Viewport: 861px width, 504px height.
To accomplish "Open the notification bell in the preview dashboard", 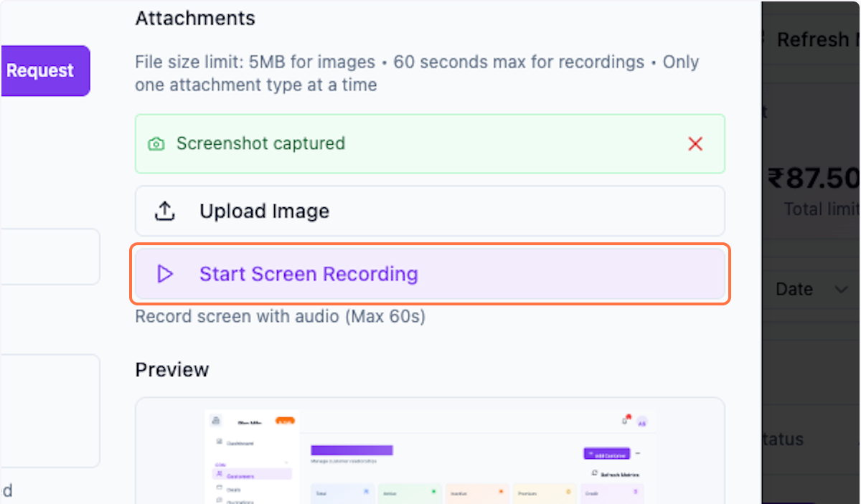I will [624, 421].
